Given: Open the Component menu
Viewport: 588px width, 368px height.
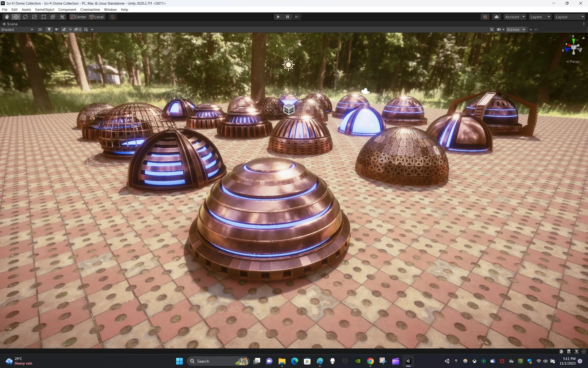Looking at the screenshot, I should point(67,9).
